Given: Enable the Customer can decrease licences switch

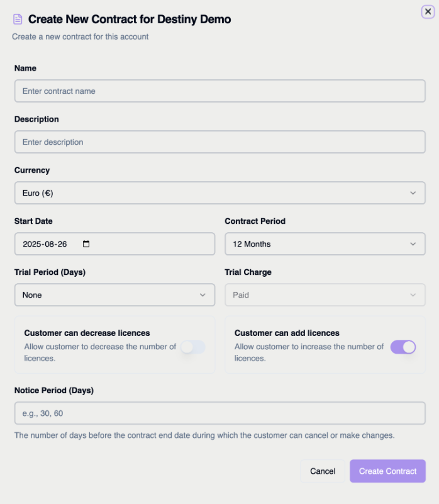Looking at the screenshot, I should 193,347.
